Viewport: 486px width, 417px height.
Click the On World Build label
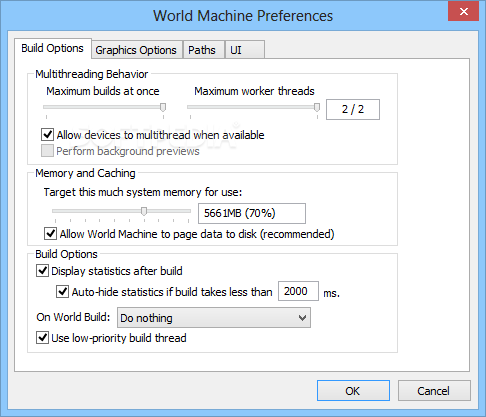73,317
